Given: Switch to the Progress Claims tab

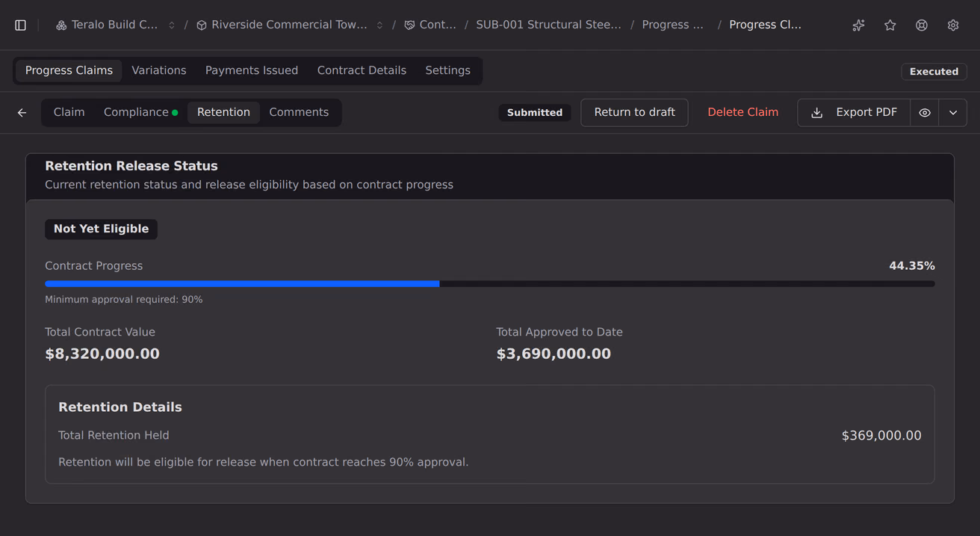Looking at the screenshot, I should [69, 70].
